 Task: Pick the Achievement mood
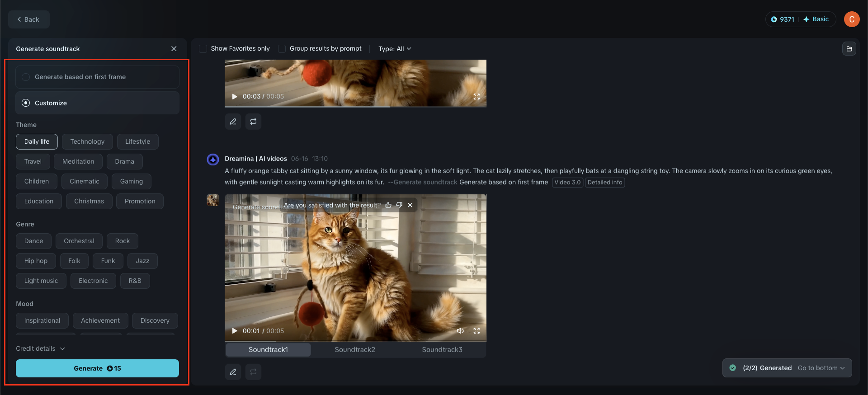(x=100, y=321)
